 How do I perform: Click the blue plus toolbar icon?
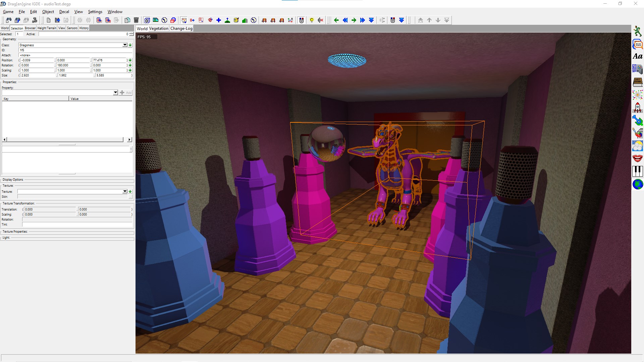[x=219, y=20]
